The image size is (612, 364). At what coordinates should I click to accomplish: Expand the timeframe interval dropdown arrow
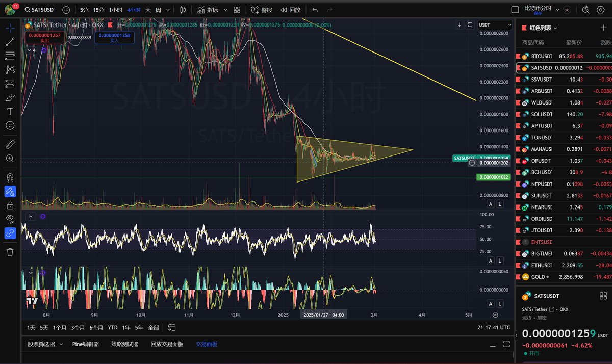point(169,10)
